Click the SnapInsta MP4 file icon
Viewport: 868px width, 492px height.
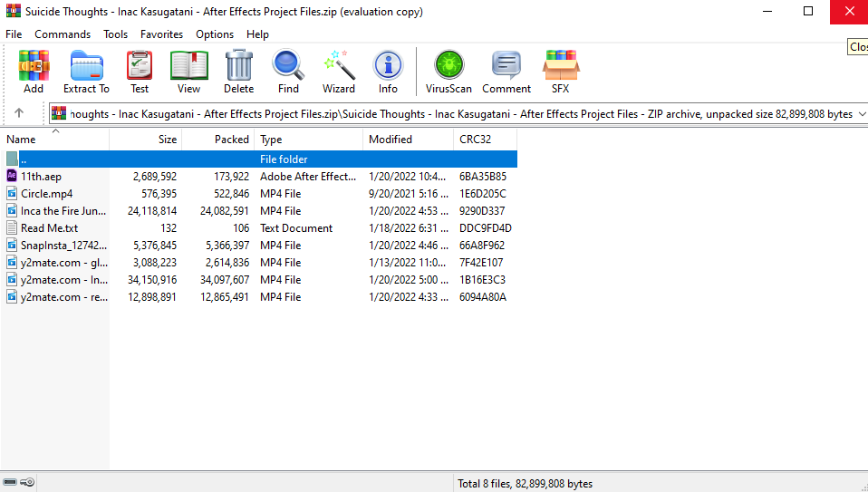coord(12,245)
